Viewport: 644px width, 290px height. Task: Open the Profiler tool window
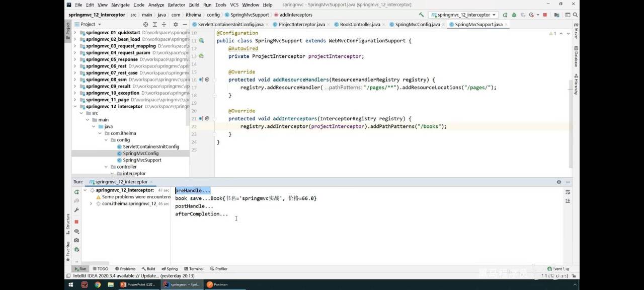(218, 269)
